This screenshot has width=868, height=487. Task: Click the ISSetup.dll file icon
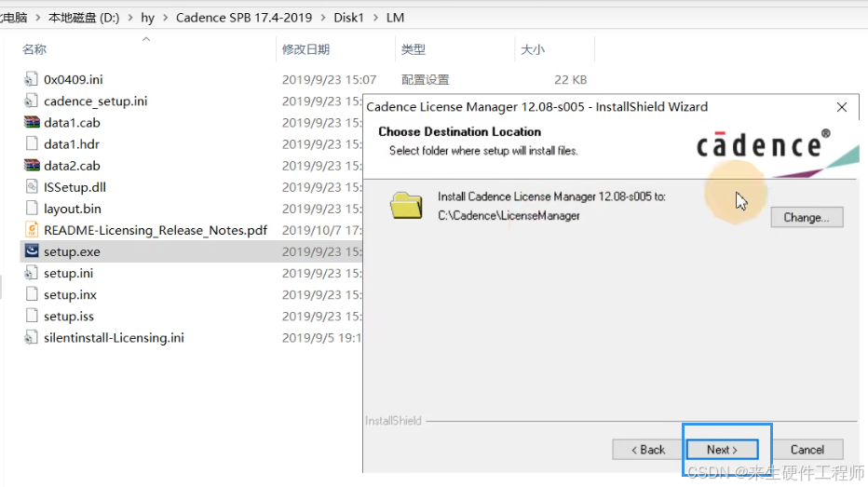(32, 187)
